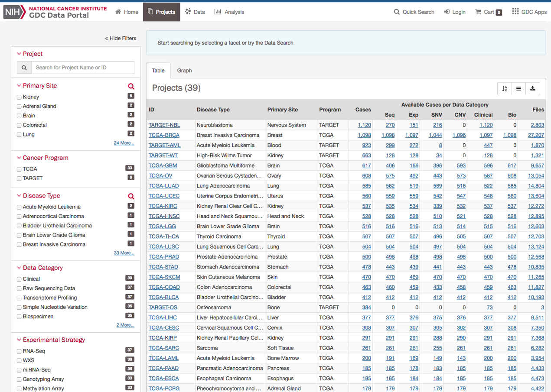
Task: Open the arrange columns list icon
Action: [518, 88]
